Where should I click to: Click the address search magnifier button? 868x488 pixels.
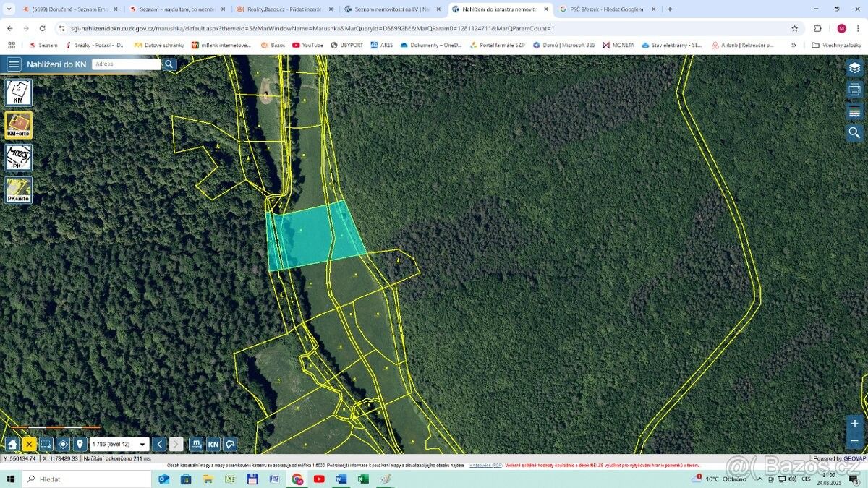169,64
